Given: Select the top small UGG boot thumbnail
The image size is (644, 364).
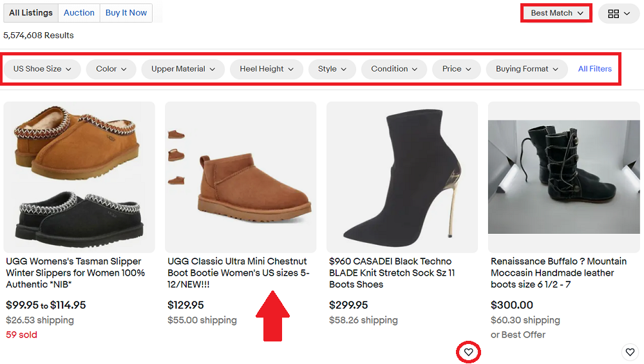Looking at the screenshot, I should (176, 134).
